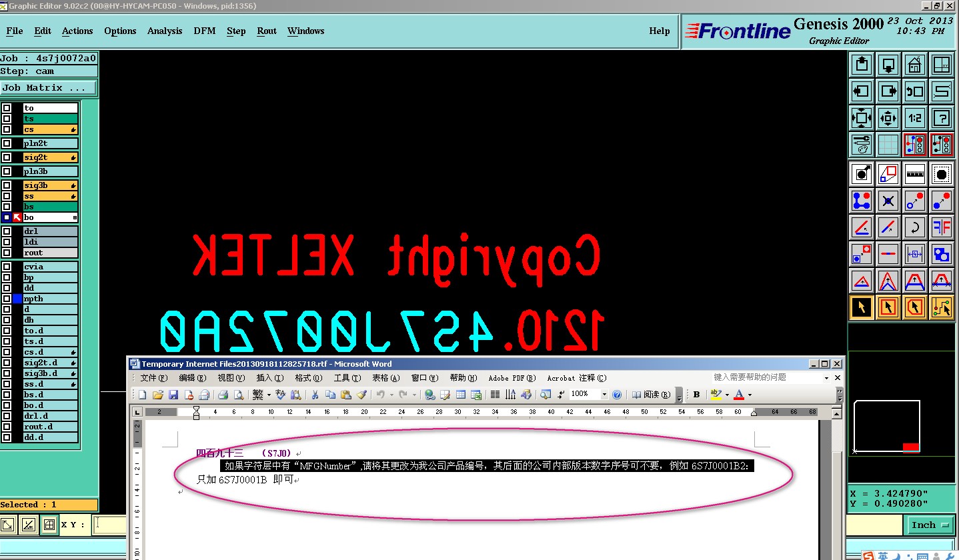This screenshot has width=959, height=560.
Task: Click the pan down arrow icon
Action: point(888,65)
